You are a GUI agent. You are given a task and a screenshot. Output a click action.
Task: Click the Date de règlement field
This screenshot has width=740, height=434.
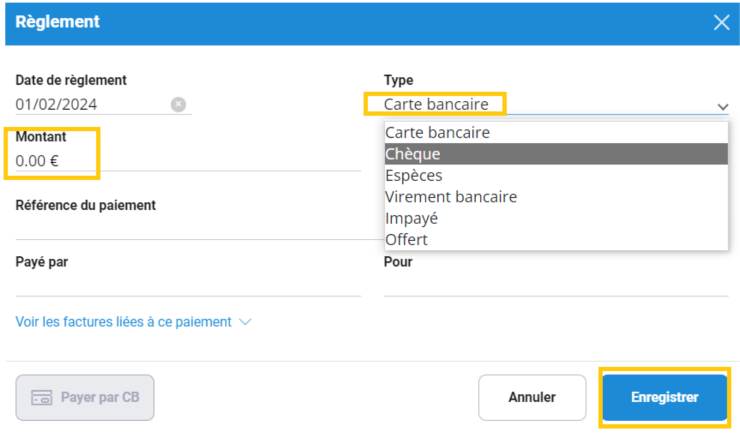point(90,104)
